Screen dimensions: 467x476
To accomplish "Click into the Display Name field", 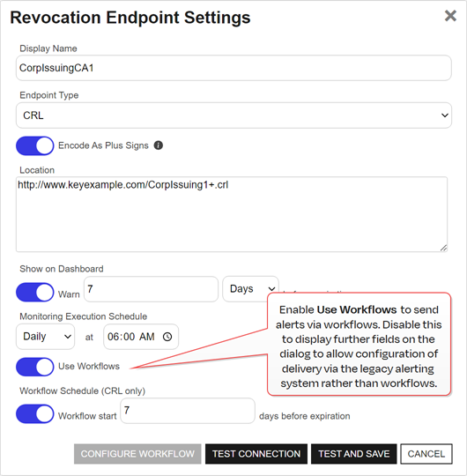I will click(233, 68).
